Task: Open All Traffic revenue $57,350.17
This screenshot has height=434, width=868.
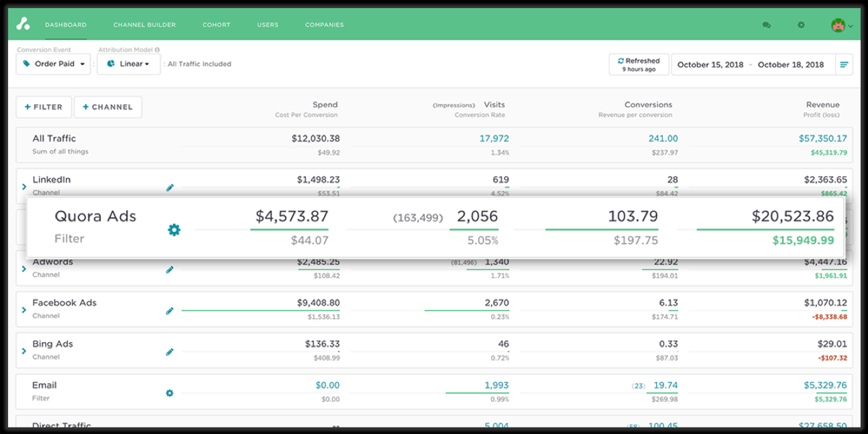Action: [x=822, y=139]
